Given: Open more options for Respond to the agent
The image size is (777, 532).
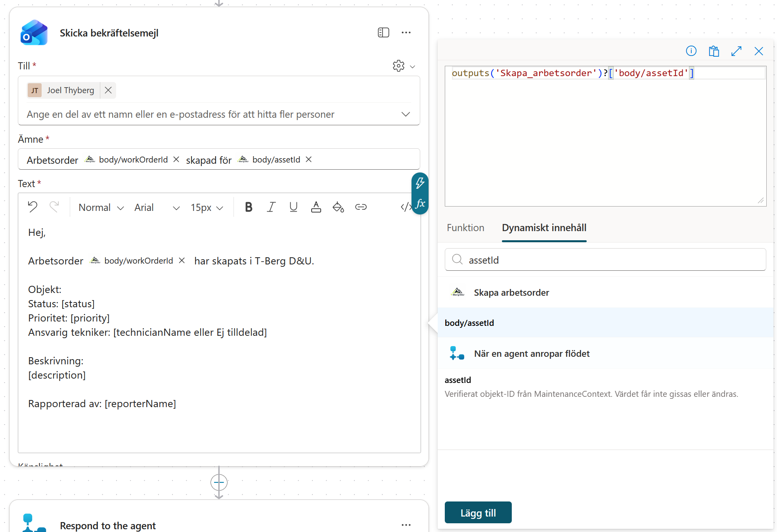Looking at the screenshot, I should click(406, 525).
